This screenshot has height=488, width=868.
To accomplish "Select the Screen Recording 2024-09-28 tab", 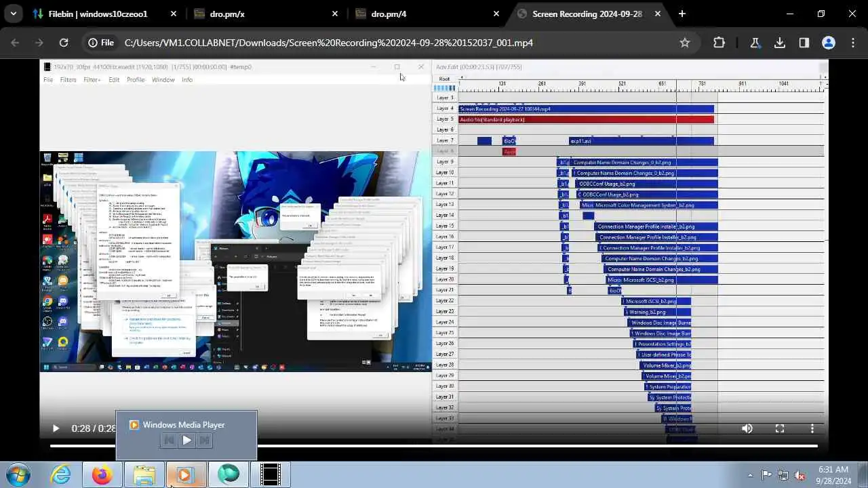I will (x=587, y=14).
